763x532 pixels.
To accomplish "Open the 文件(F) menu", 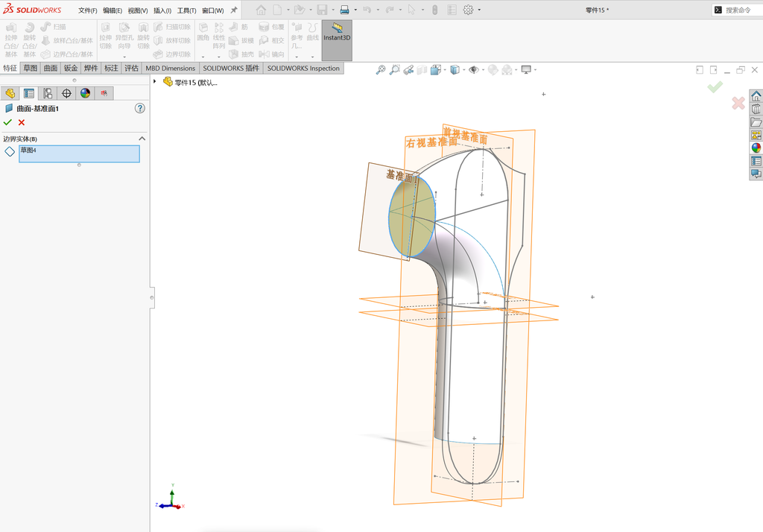I will click(x=88, y=10).
